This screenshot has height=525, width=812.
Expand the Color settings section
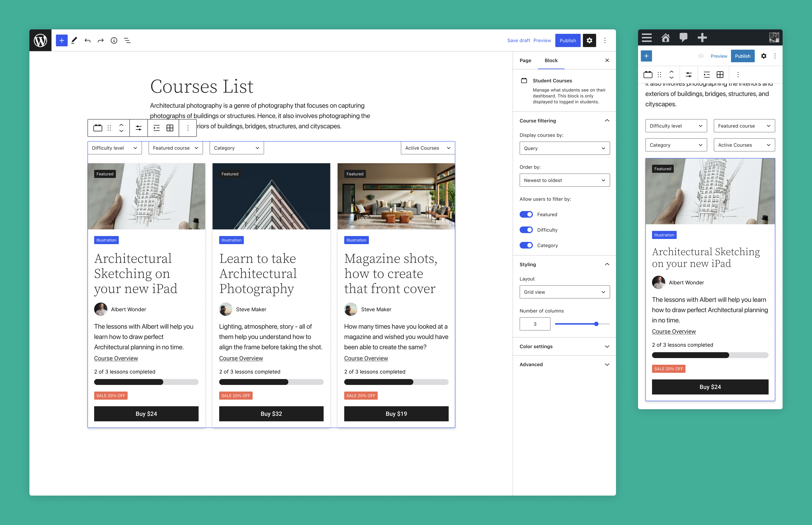[x=565, y=346]
